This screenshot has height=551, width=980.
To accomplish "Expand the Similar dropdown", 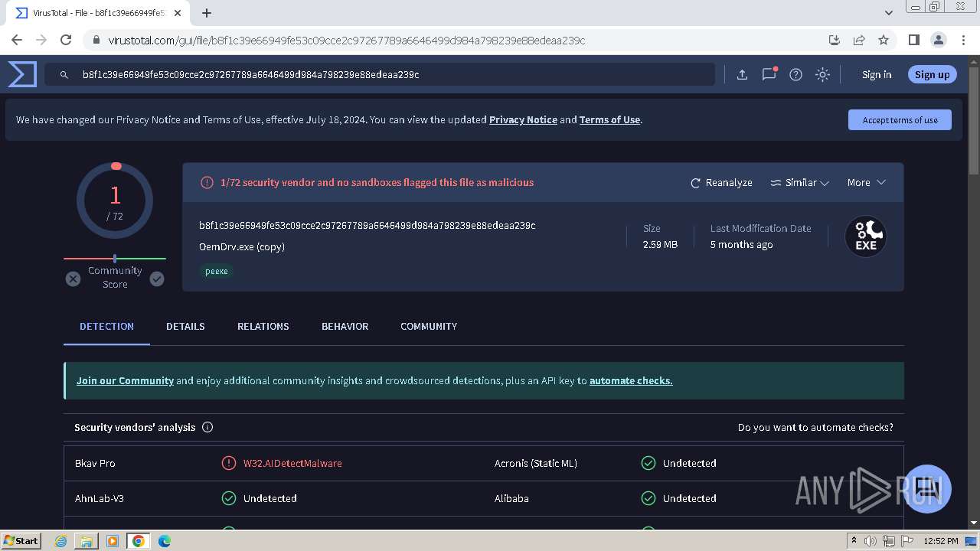I will coord(799,183).
